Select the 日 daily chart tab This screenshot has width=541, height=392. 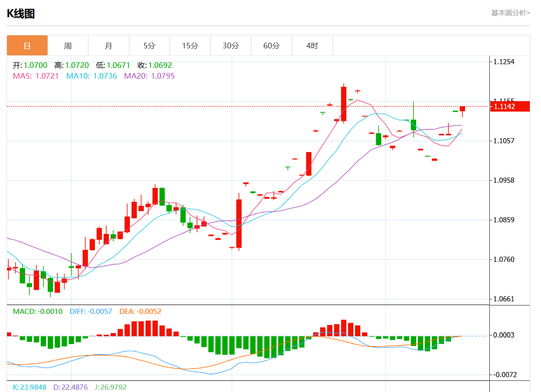click(27, 46)
